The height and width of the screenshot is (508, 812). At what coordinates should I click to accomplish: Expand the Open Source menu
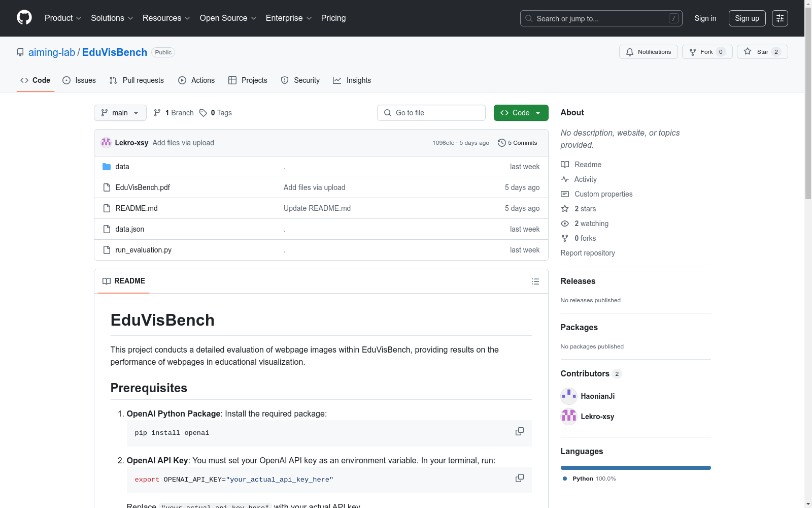(x=228, y=18)
